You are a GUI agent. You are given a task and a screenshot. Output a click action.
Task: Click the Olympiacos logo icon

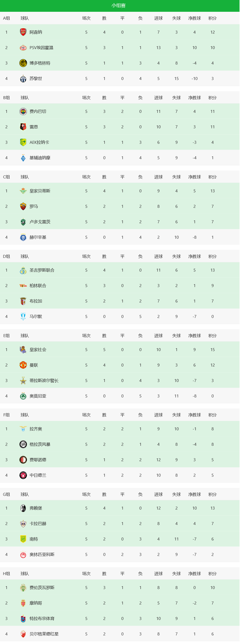[23, 555]
